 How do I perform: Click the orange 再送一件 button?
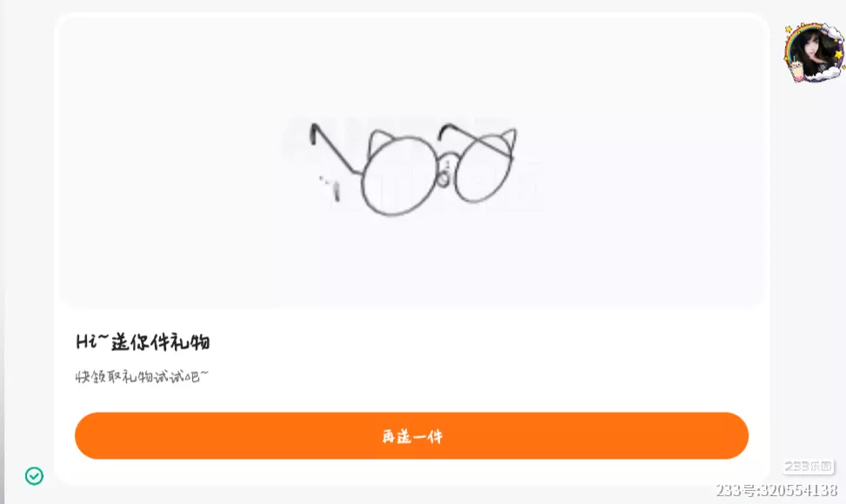(x=411, y=435)
